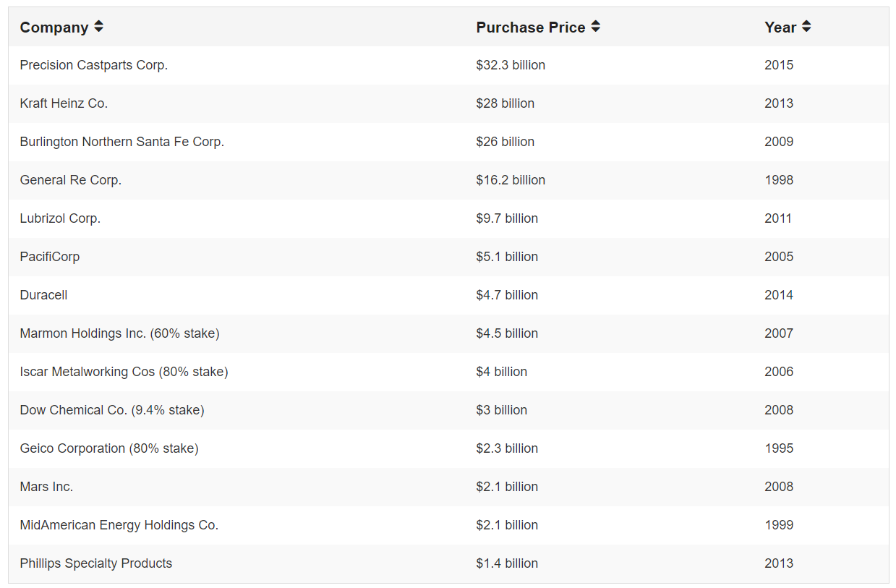Click the Year column header text
The width and height of the screenshot is (896, 588).
(780, 27)
